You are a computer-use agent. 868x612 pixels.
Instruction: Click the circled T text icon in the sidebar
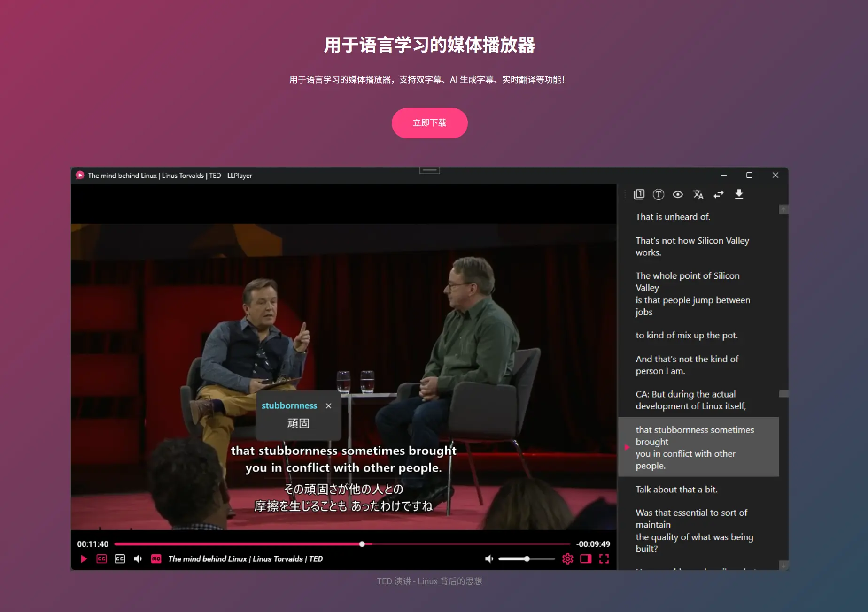pos(659,194)
